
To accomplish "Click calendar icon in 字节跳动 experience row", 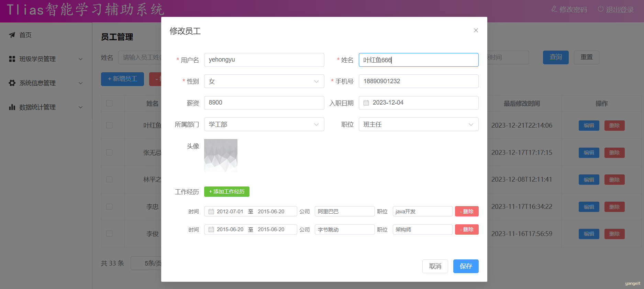I will [x=211, y=229].
